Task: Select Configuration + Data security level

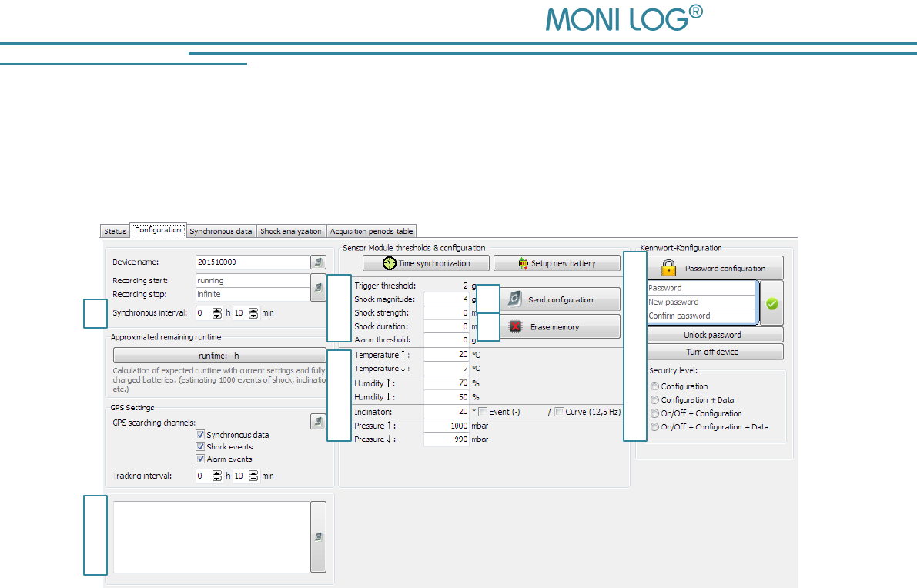Action: [x=655, y=399]
